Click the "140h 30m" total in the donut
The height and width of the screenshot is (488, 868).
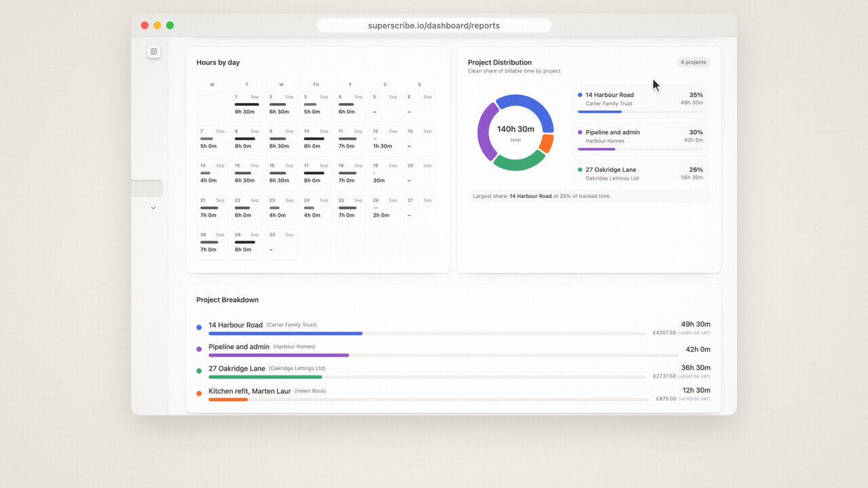click(x=515, y=129)
